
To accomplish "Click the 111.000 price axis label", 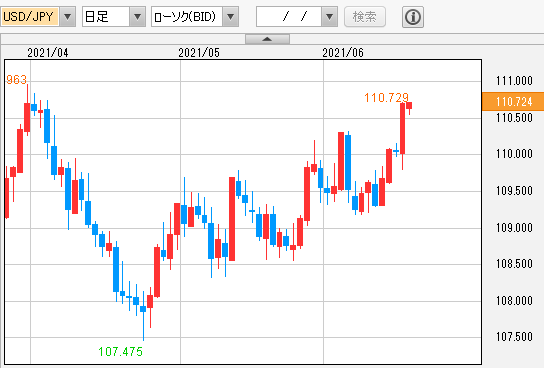I will [x=514, y=81].
